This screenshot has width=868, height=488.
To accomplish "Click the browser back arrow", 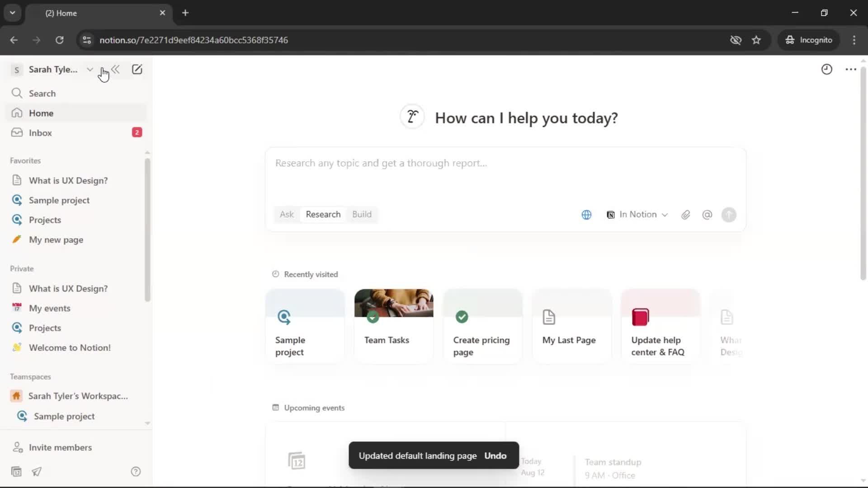I will click(x=14, y=40).
